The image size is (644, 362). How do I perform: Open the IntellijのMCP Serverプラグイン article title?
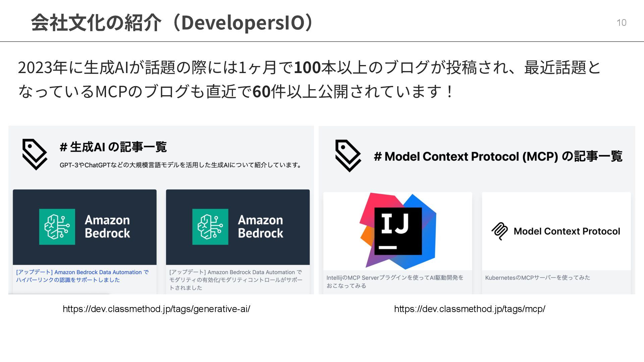(395, 282)
